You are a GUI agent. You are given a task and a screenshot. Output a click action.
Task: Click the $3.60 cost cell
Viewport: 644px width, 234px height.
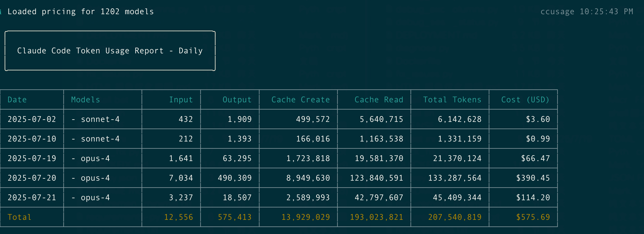pos(538,119)
